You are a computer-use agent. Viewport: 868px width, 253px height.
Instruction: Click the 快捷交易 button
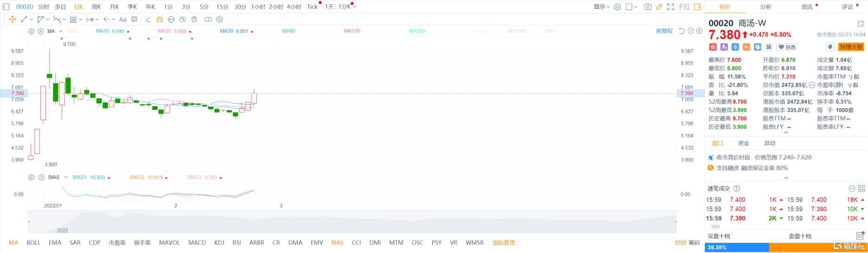[851, 47]
